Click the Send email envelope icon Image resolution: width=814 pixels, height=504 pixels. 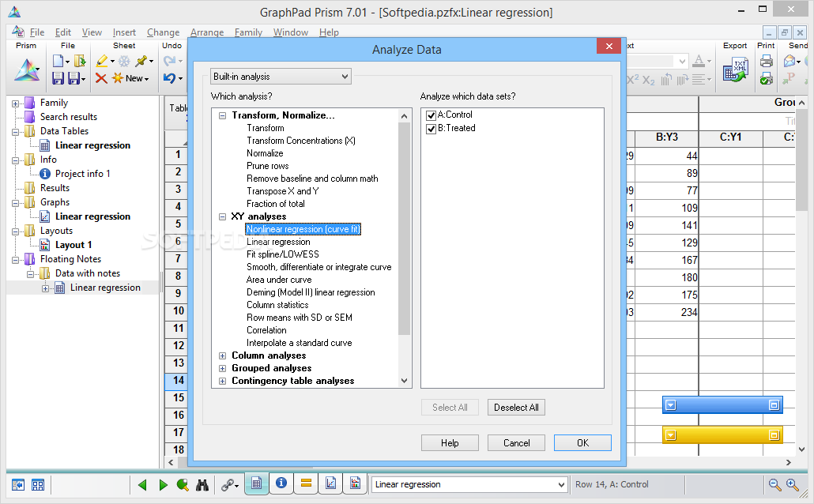click(790, 62)
